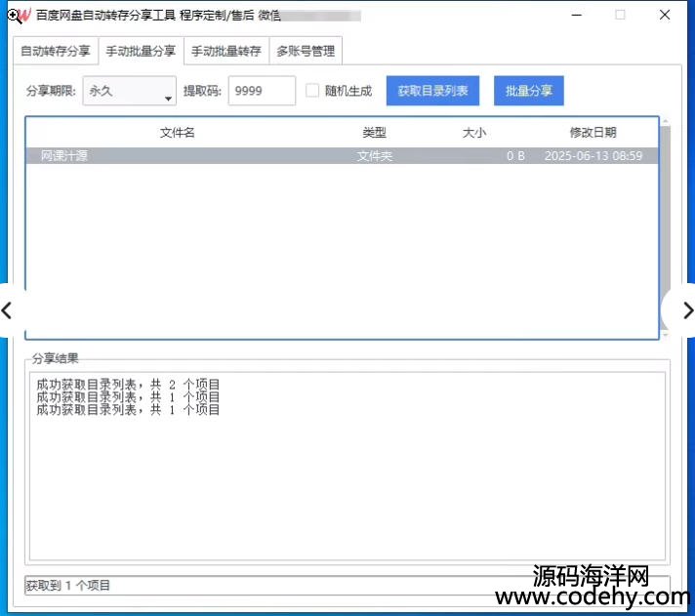Go to next image with right chevron

[x=686, y=310]
